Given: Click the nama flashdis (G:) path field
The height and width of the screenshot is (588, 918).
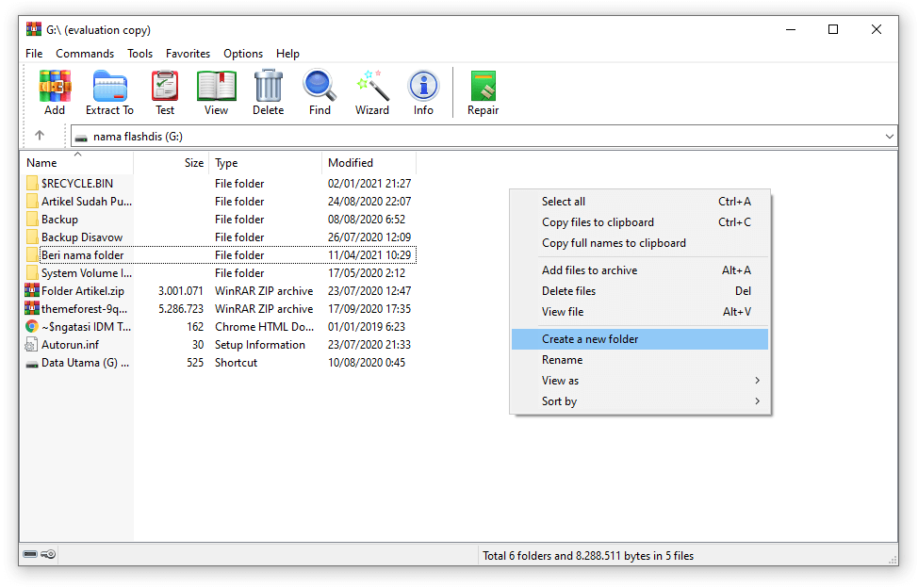Looking at the screenshot, I should (484, 137).
